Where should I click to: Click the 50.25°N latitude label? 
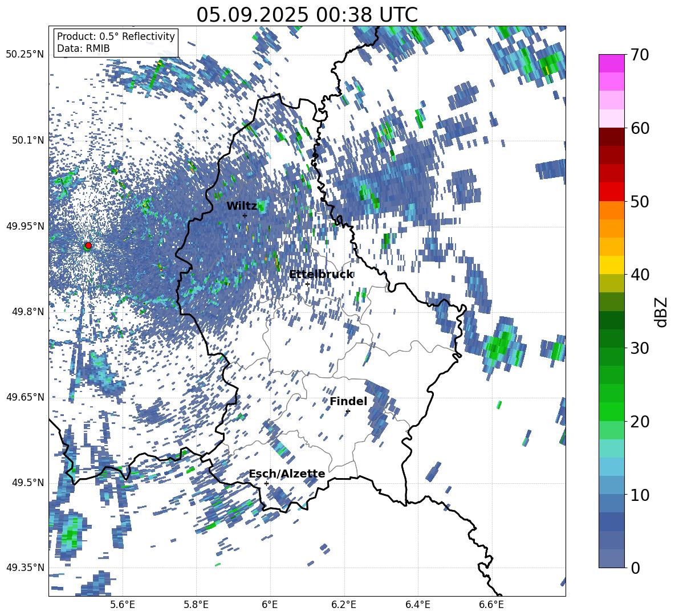coord(25,55)
